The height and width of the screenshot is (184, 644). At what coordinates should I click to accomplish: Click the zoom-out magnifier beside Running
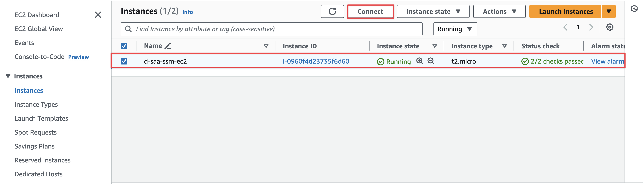(430, 61)
